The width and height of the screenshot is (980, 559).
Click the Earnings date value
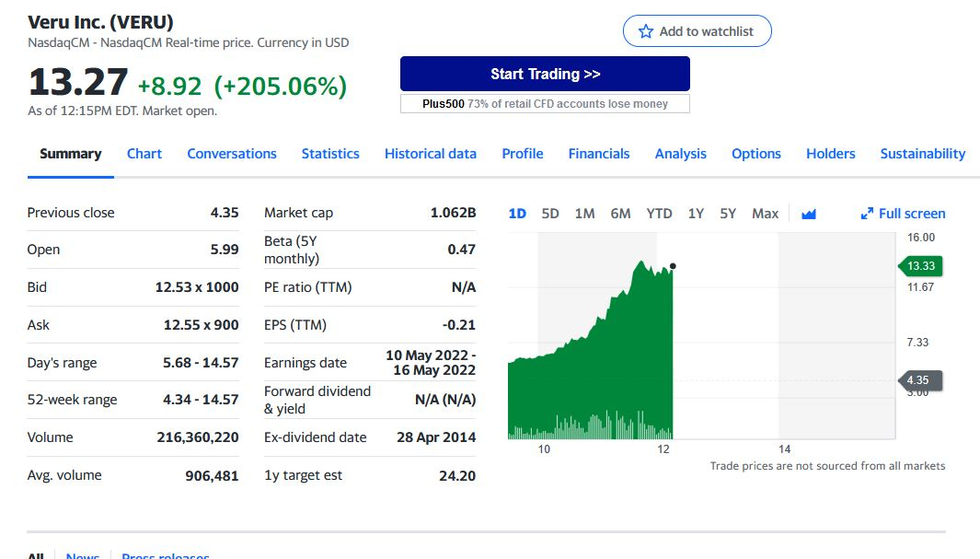[432, 363]
